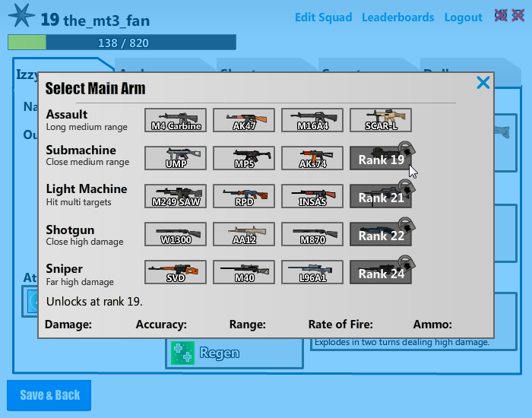Screen dimensions: 532x418
Task: Open the Edit Squad page
Action: [323, 17]
